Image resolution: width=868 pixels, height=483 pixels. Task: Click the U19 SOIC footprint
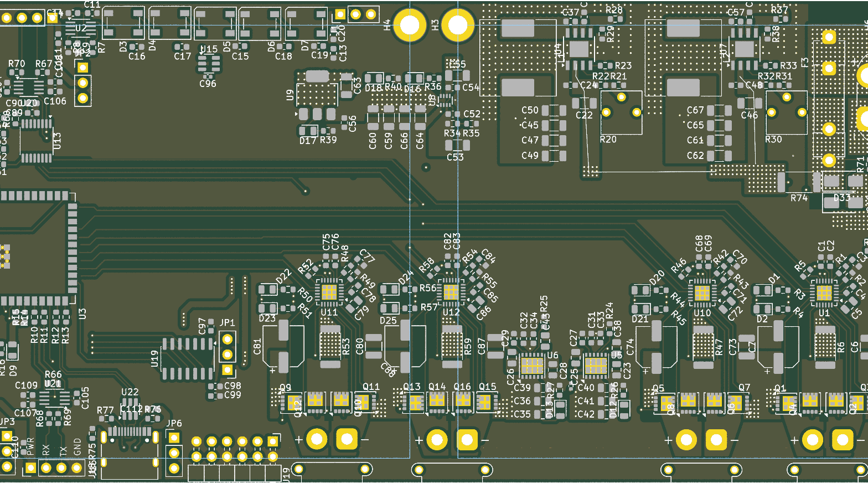tap(188, 359)
